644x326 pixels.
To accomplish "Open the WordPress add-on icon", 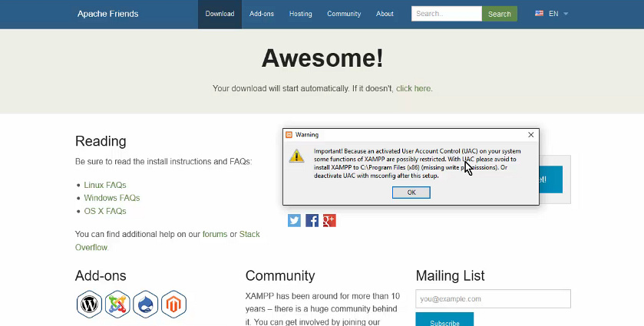I will pos(89,305).
